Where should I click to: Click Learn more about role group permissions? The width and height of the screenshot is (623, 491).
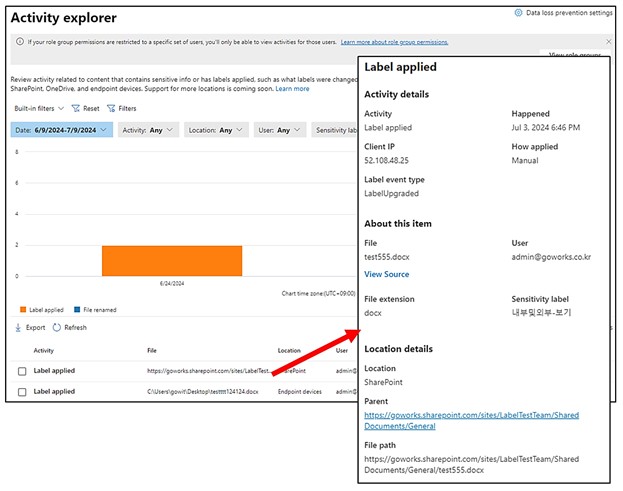coord(394,42)
